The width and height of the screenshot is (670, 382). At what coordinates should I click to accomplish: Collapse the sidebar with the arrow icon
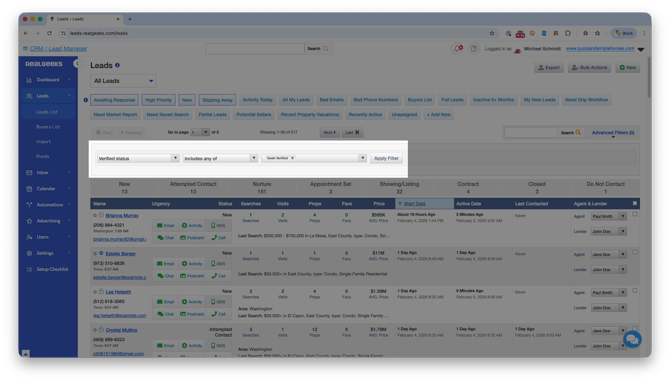tap(76, 64)
